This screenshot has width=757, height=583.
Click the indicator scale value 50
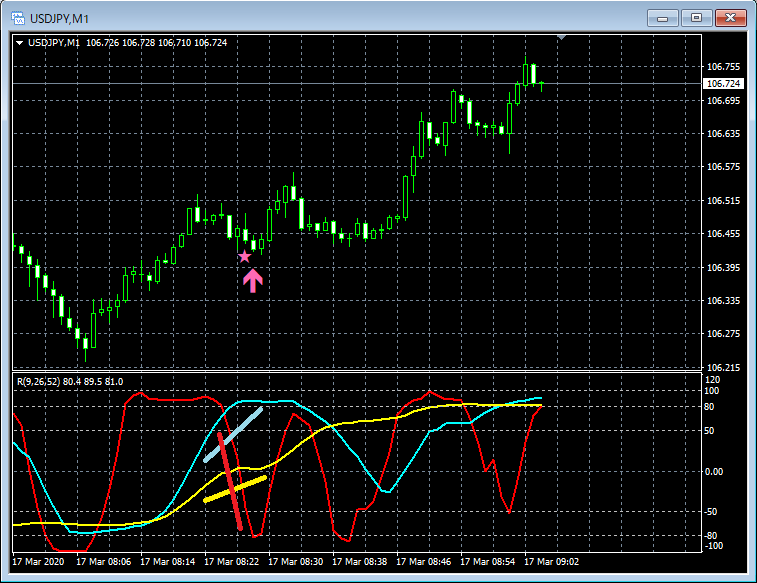point(709,430)
